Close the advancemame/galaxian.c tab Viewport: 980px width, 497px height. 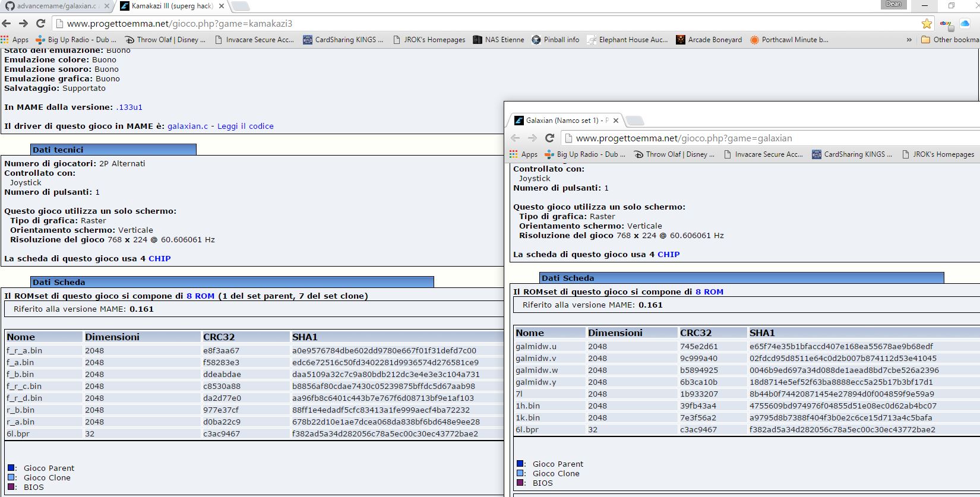pos(107,6)
